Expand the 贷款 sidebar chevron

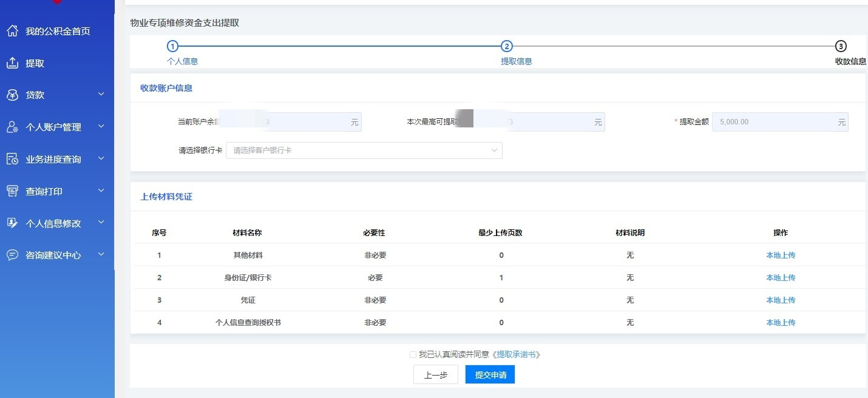[101, 95]
